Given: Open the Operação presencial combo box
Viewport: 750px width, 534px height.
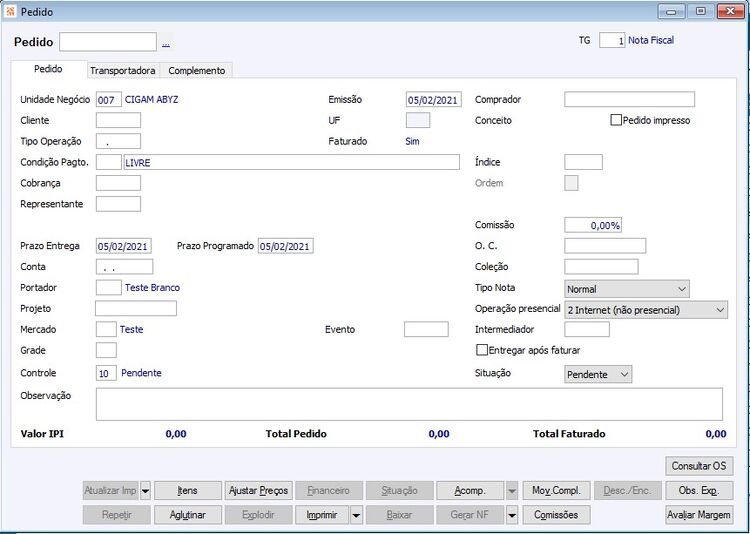Looking at the screenshot, I should pyautogui.click(x=646, y=310).
